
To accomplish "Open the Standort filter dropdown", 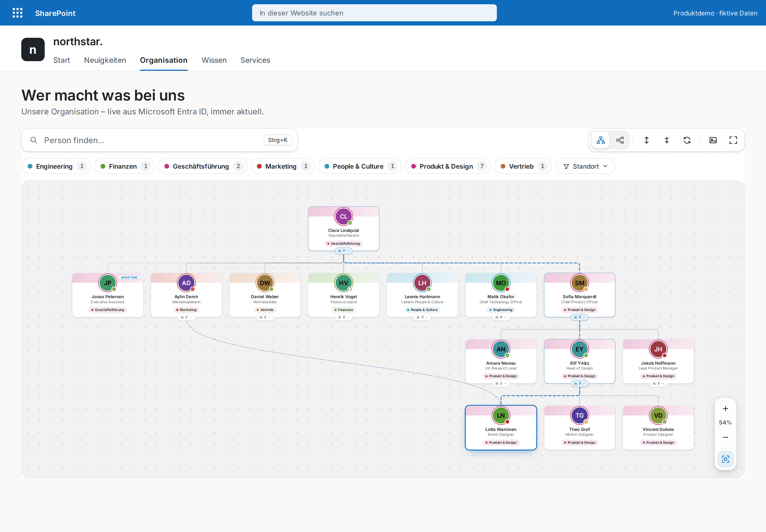I will pyautogui.click(x=585, y=166).
